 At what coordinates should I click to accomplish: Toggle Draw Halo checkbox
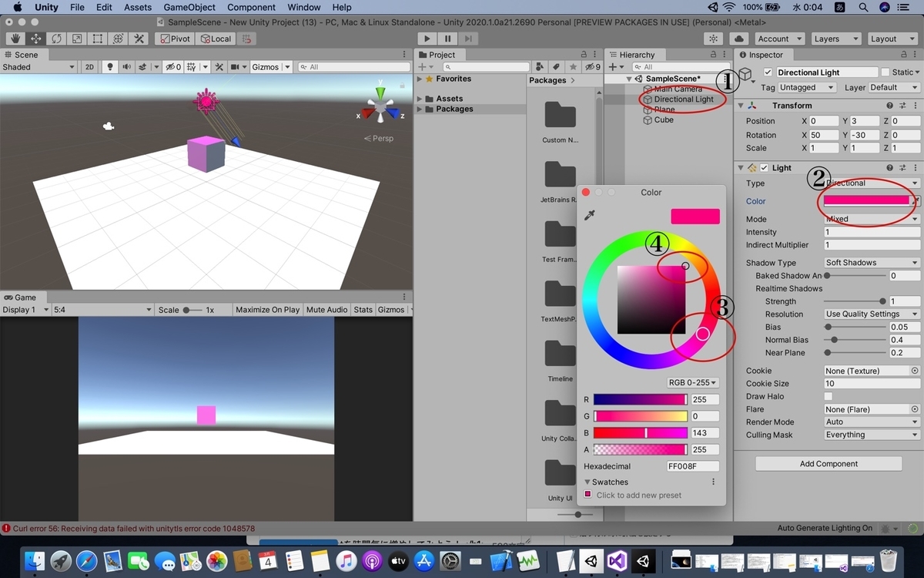click(829, 396)
